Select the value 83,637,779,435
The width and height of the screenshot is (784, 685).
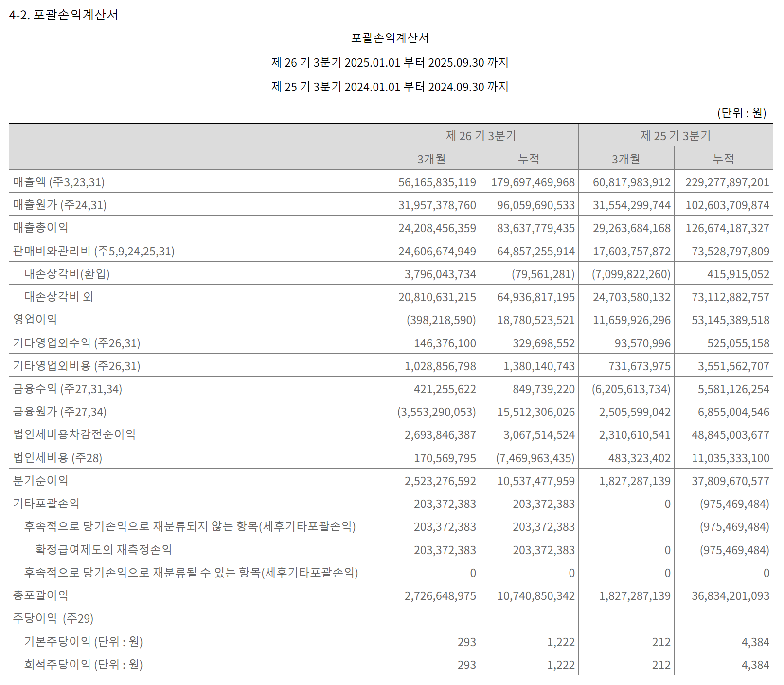536,228
